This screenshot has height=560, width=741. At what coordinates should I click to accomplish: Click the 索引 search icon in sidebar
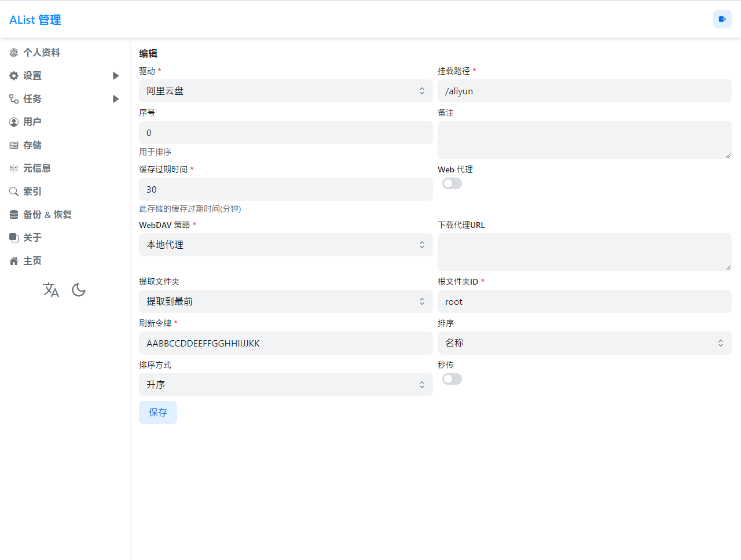[14, 191]
